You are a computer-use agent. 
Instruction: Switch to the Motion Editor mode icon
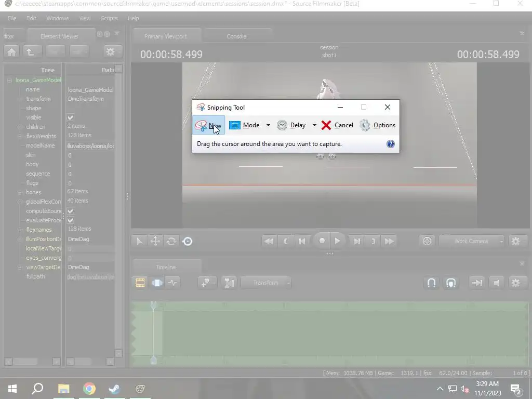click(x=157, y=283)
